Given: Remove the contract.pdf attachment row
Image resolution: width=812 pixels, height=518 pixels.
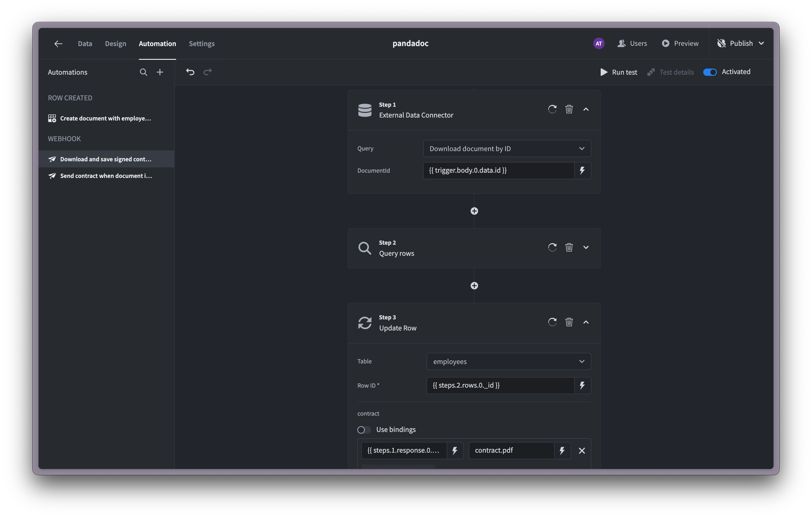Looking at the screenshot, I should click(582, 451).
